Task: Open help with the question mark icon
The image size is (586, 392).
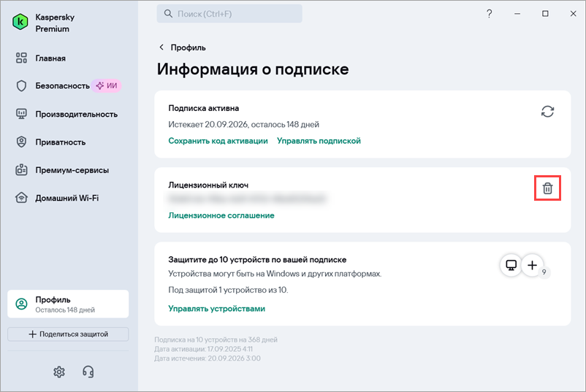Action: [490, 14]
